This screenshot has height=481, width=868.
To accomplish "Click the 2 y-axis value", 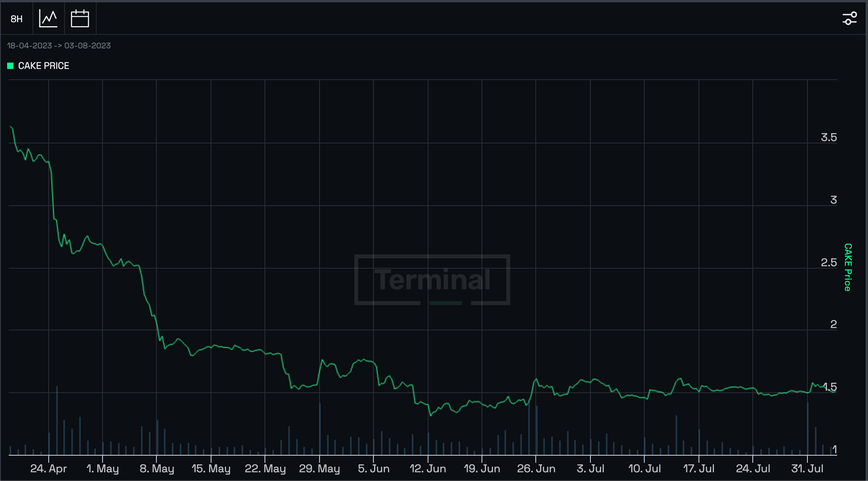I will (x=834, y=324).
